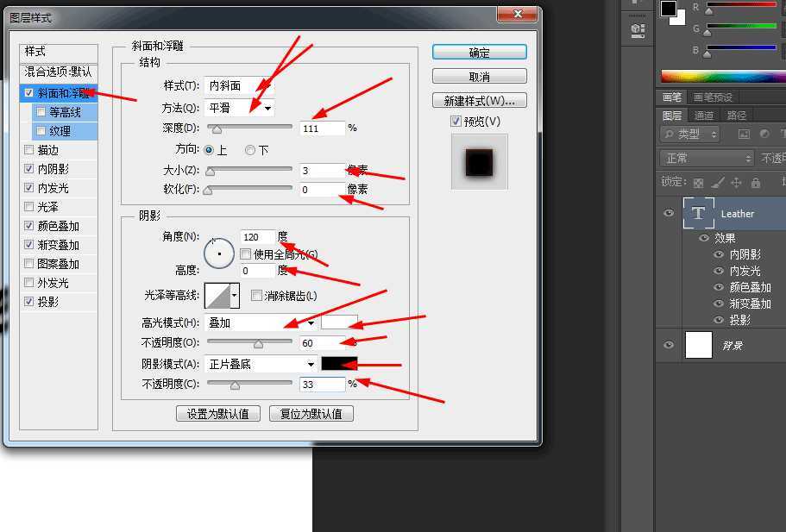This screenshot has height=532, width=786.
Task: Open the gloss contour (光泽等高线) picker
Action: click(x=221, y=296)
